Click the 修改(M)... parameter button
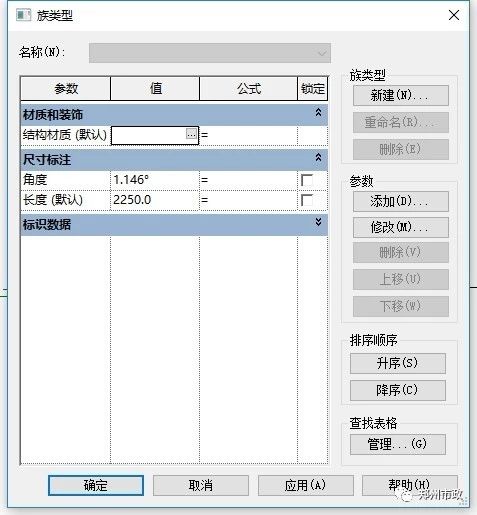477x515 pixels. pyautogui.click(x=401, y=227)
